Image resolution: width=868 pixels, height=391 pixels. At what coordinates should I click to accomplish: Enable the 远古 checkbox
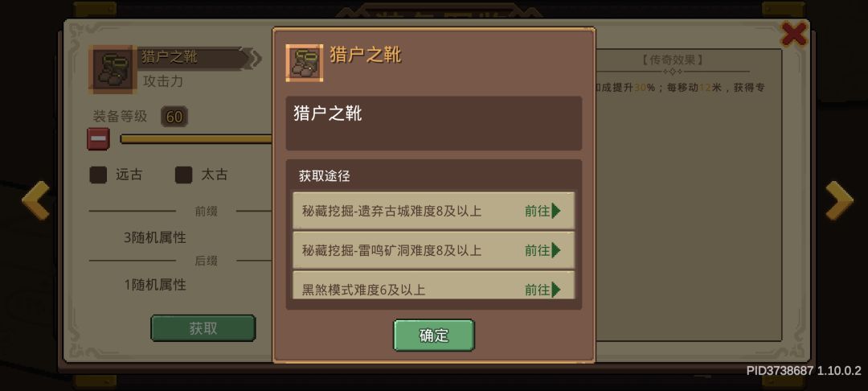(x=99, y=175)
